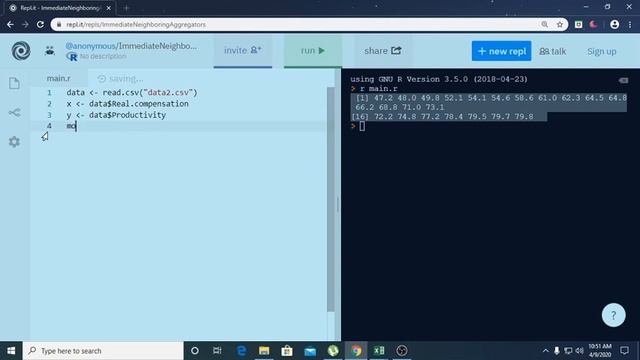Screen dimensions: 640x360
Task: Go forward with browser forward arrow
Action: [x=25, y=24]
